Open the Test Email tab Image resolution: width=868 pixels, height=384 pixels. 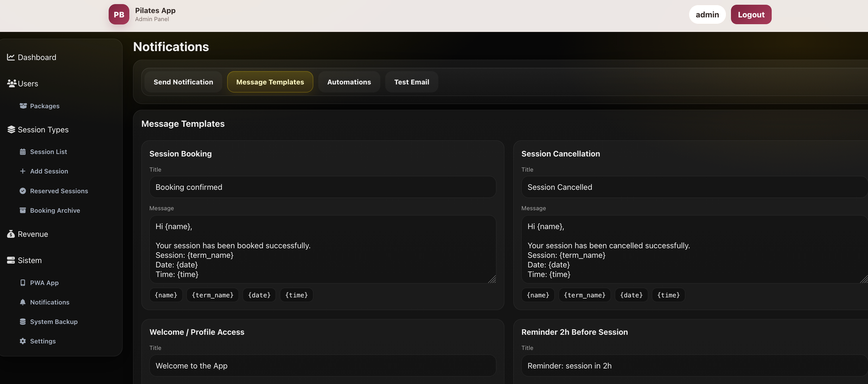coord(412,82)
